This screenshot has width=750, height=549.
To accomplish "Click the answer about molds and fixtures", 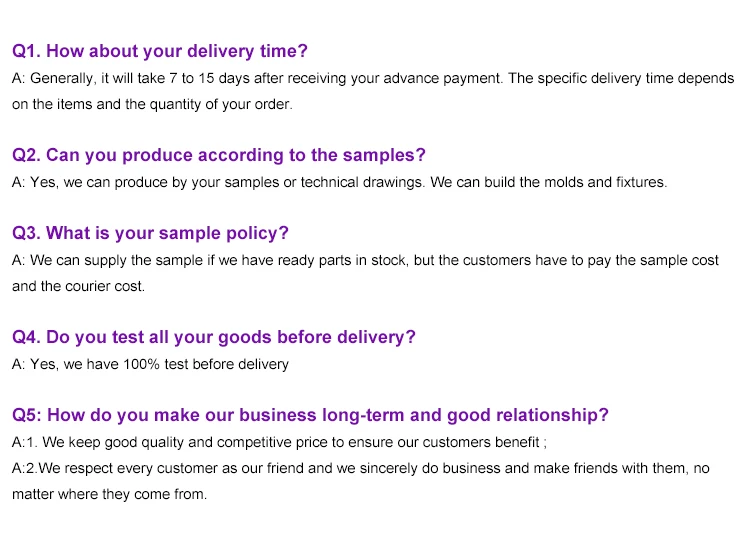I will point(339,182).
